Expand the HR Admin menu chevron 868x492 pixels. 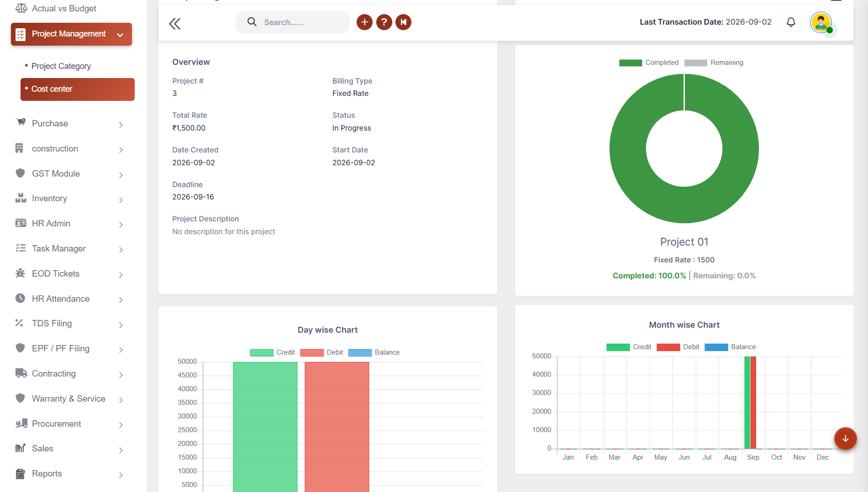(x=121, y=224)
